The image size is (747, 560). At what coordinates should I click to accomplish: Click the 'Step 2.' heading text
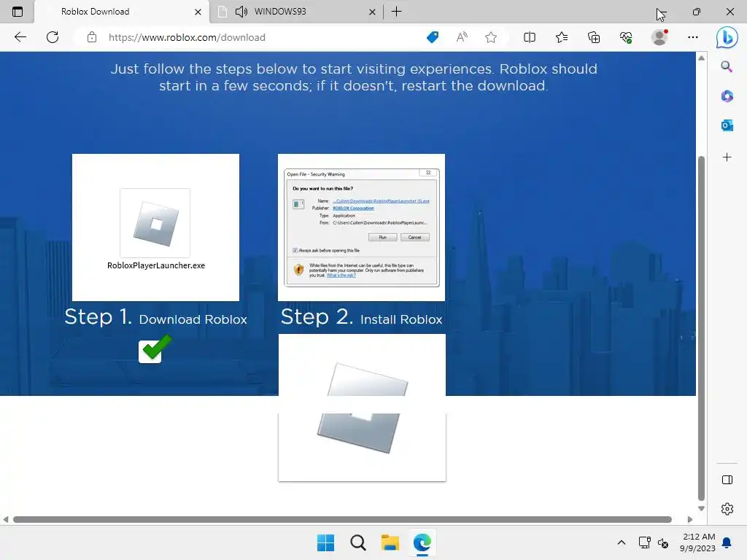(317, 316)
